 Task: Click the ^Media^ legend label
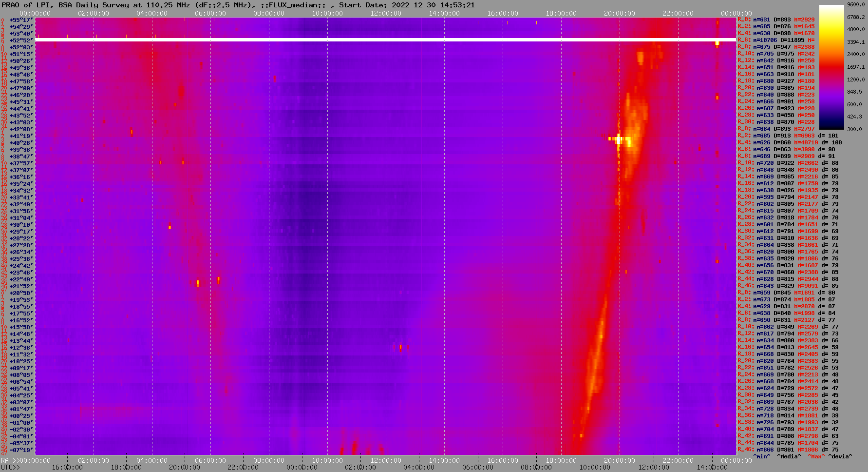pyautogui.click(x=789, y=456)
